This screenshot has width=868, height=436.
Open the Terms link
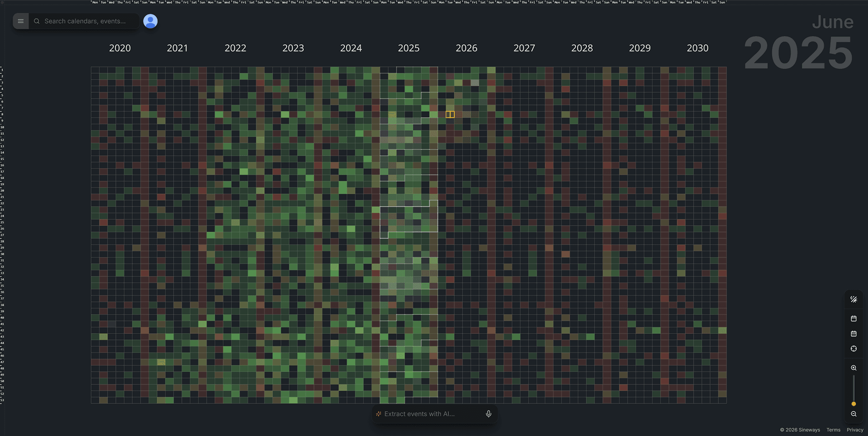coord(833,430)
